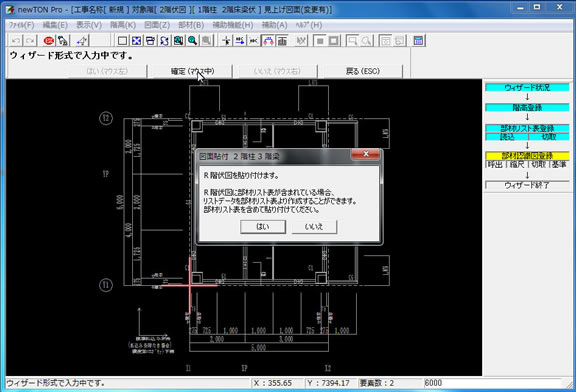Click the toolbar icon with a blue right arrow
The image size is (576, 392).
click(240, 40)
